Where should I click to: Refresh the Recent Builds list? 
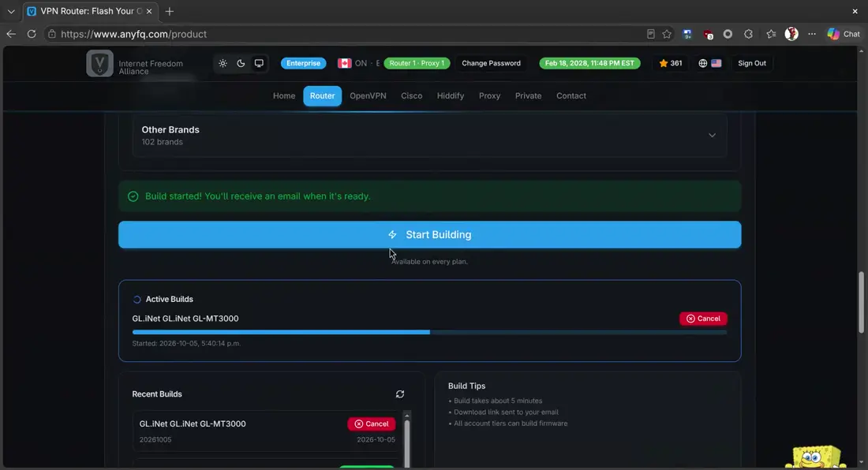(400, 394)
